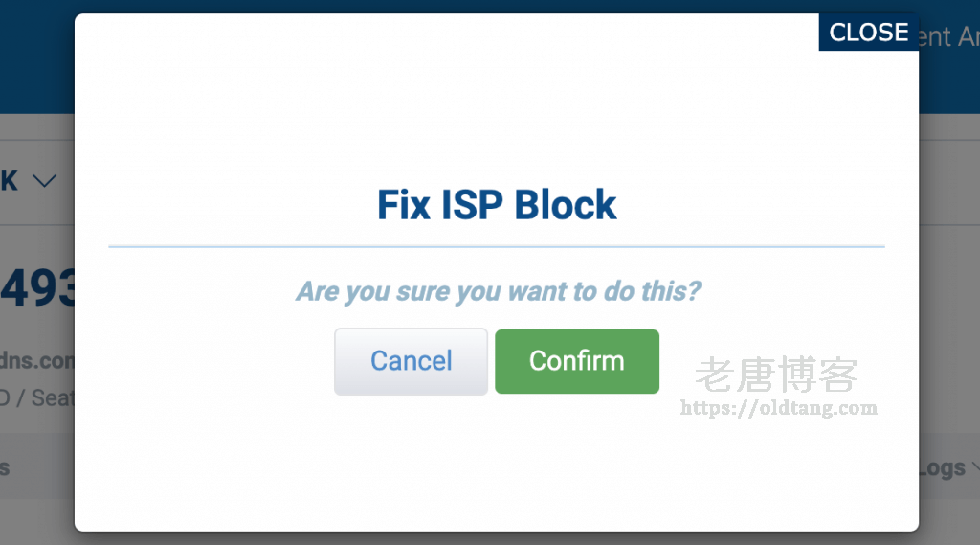Click the chevron arrow next to Logs
Viewport: 980px width, 545px height.
[974, 467]
